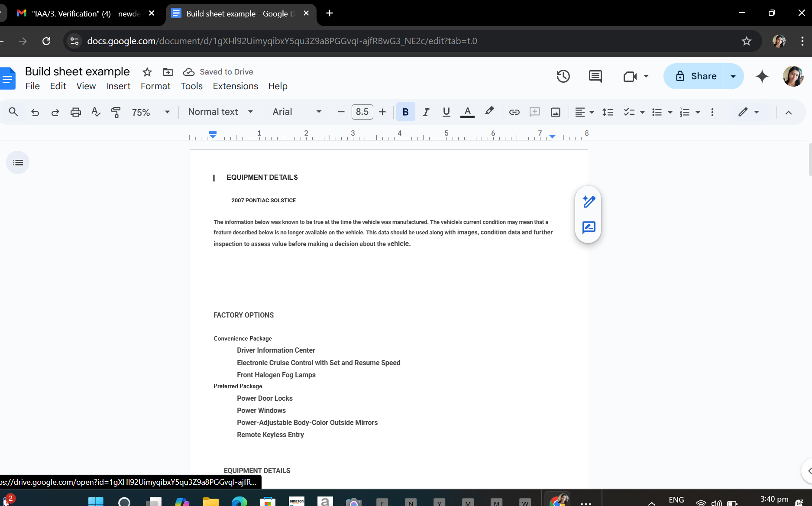Viewport: 812px width, 506px height.
Task: Open the text alignment options
Action: pos(584,112)
